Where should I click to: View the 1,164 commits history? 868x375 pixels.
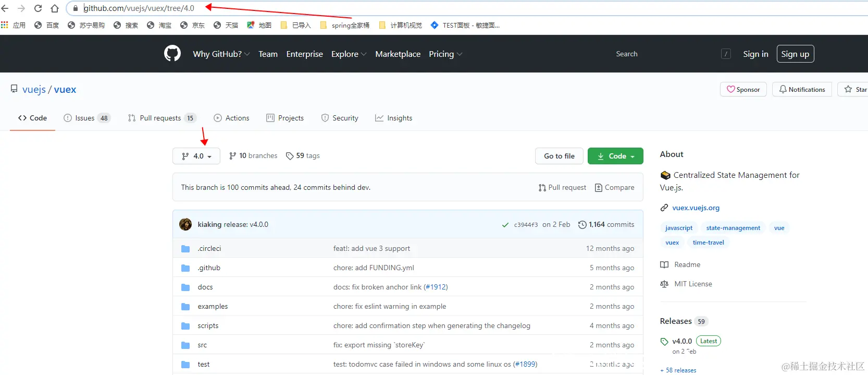[x=606, y=225]
